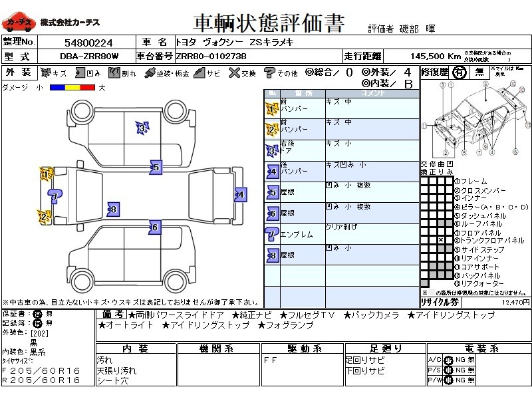
Task: Open row 7 エンブレム in damage table
Action: click(x=342, y=234)
